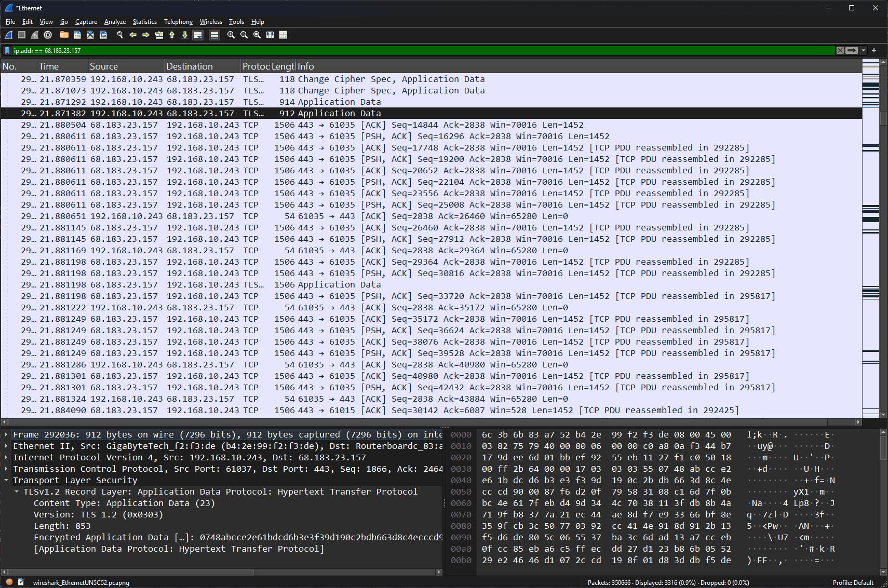
Task: Apply the display filter arrow button
Action: click(852, 50)
